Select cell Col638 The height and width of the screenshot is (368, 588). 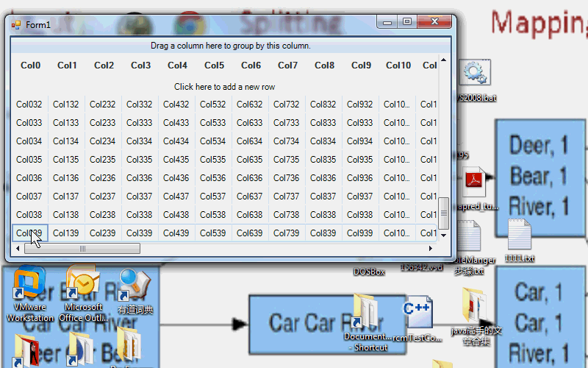249,214
